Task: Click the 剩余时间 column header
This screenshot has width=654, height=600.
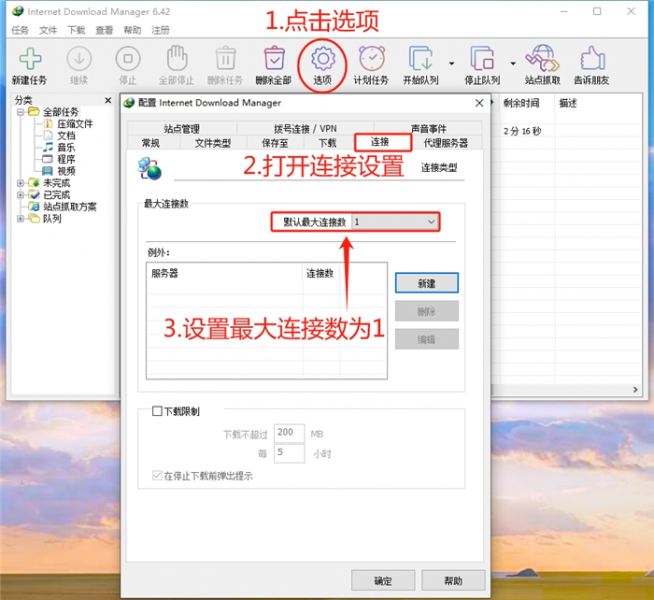Action: click(x=525, y=103)
